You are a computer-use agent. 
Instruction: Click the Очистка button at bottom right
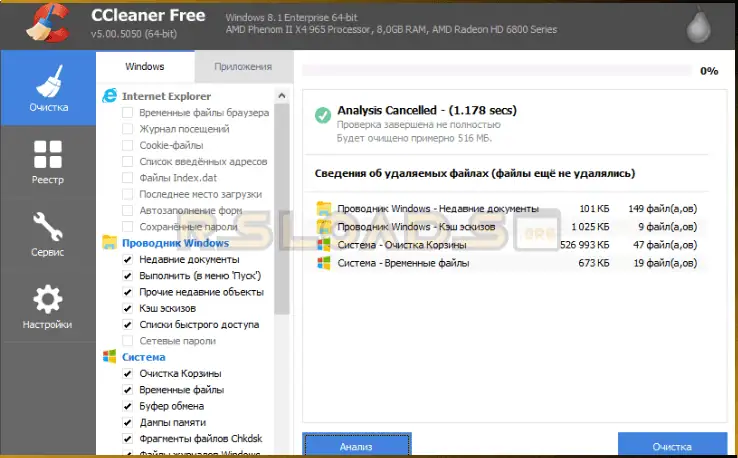[672, 445]
